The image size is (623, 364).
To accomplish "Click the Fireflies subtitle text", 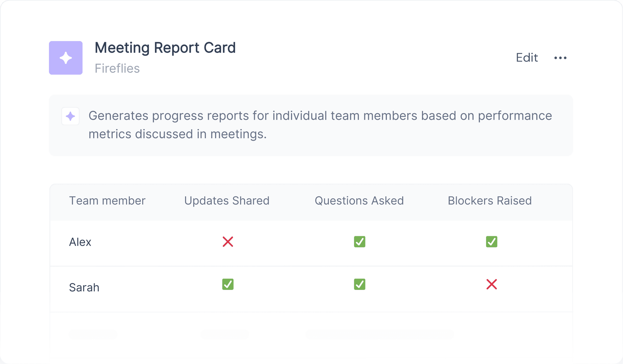I will (x=117, y=68).
